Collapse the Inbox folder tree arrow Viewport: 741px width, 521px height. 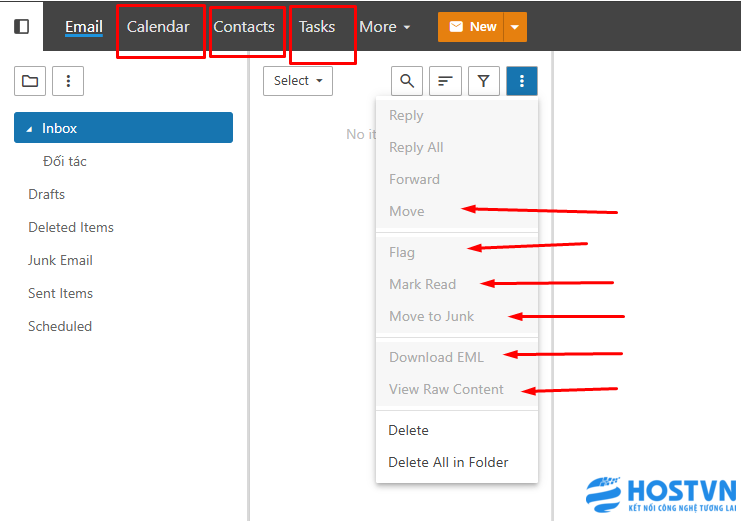click(29, 129)
